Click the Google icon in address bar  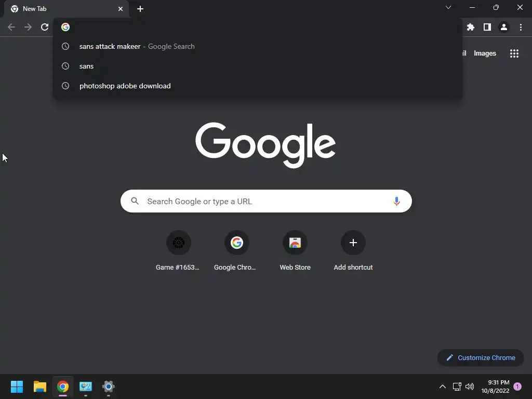65,27
